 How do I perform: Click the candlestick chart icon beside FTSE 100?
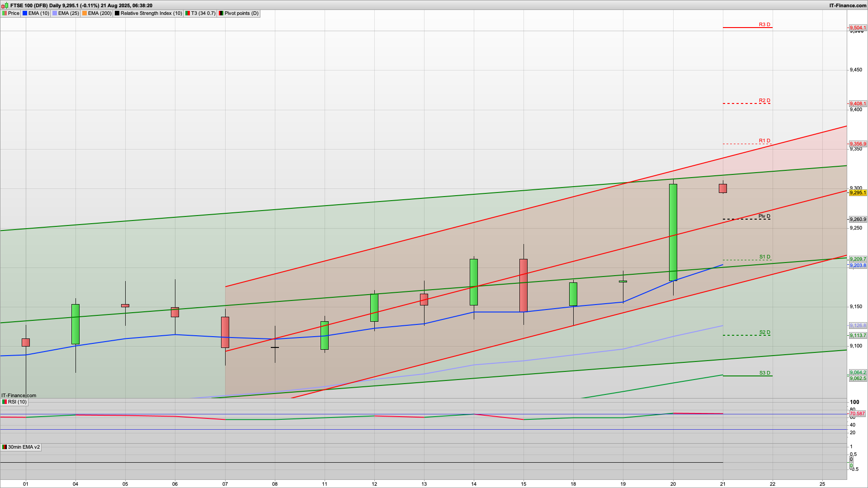tap(5, 5)
